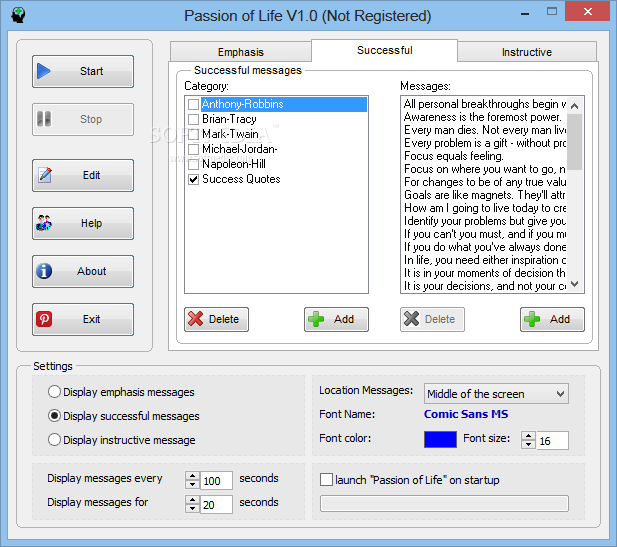Select message 'Every problem is a gift'
617x547 pixels.
484,143
